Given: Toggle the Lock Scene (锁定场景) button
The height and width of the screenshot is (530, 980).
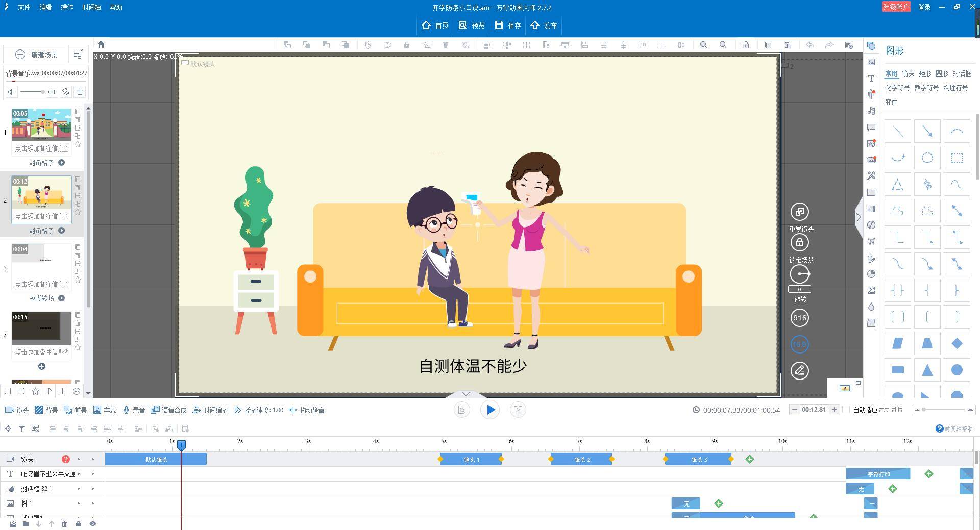Looking at the screenshot, I should [799, 243].
